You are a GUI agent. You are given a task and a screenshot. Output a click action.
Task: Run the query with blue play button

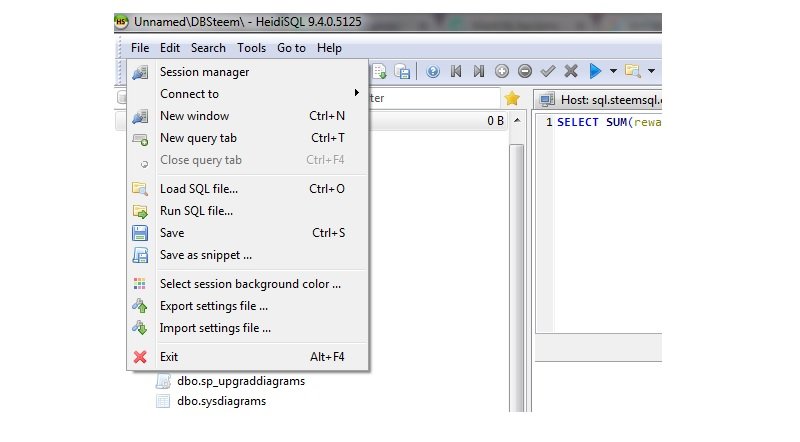[595, 71]
